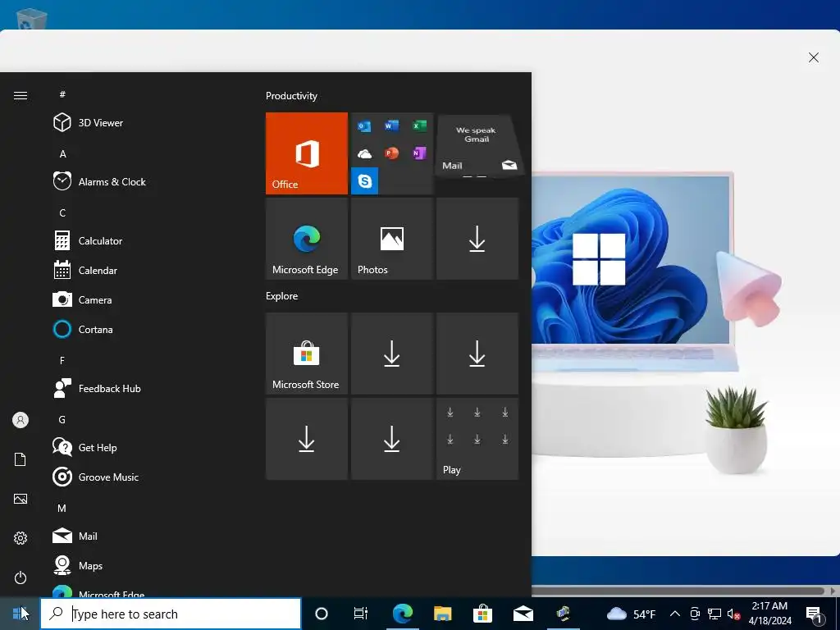The height and width of the screenshot is (630, 840).
Task: Close the Windows 11 promo dialog
Action: pos(813,57)
